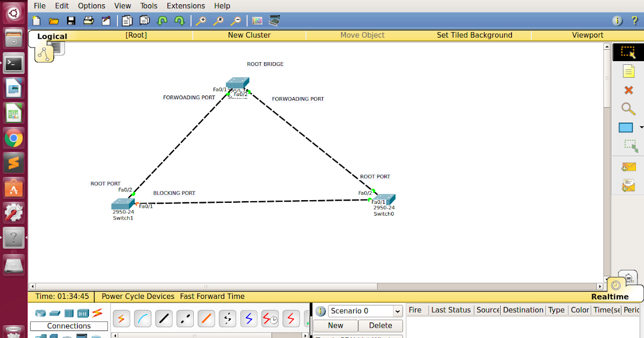Pick the Add Simple PDU envelope tool
This screenshot has width=644, height=338.
pyautogui.click(x=628, y=166)
